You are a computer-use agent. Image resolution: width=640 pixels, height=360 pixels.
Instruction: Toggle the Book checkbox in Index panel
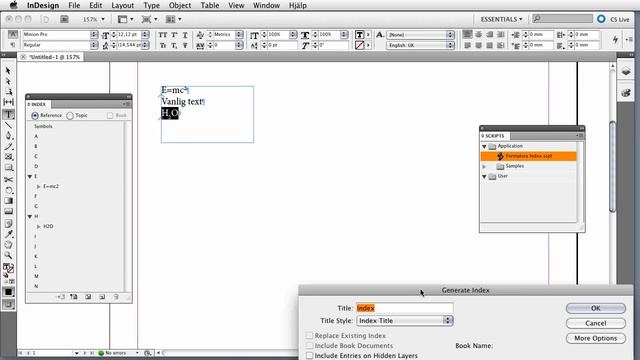tap(110, 116)
